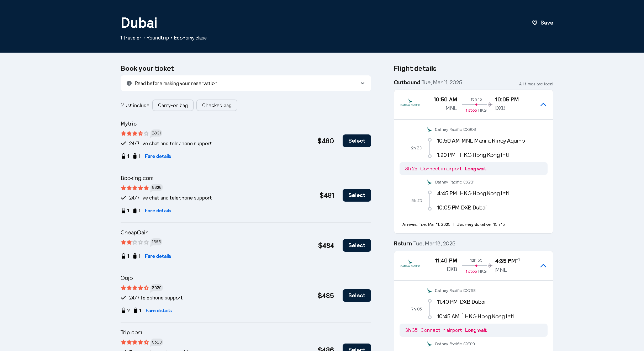Expand Read before making your reservation
644x351 pixels.
pyautogui.click(x=362, y=83)
